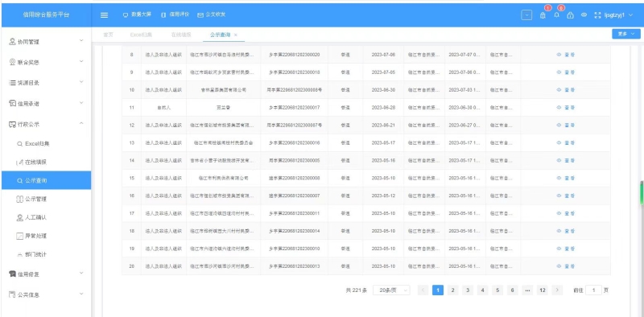View the record in row 17
Image resolution: width=644 pixels, height=317 pixels.
pyautogui.click(x=566, y=213)
